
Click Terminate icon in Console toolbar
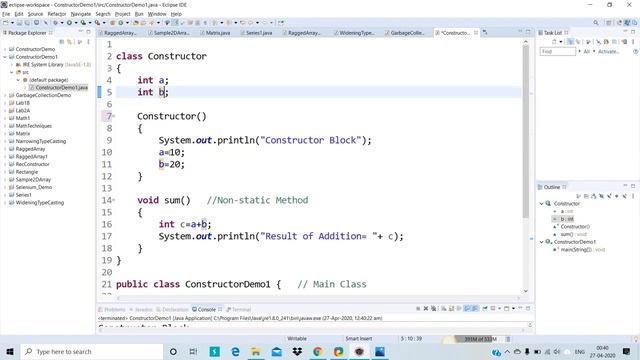[x=418, y=309]
